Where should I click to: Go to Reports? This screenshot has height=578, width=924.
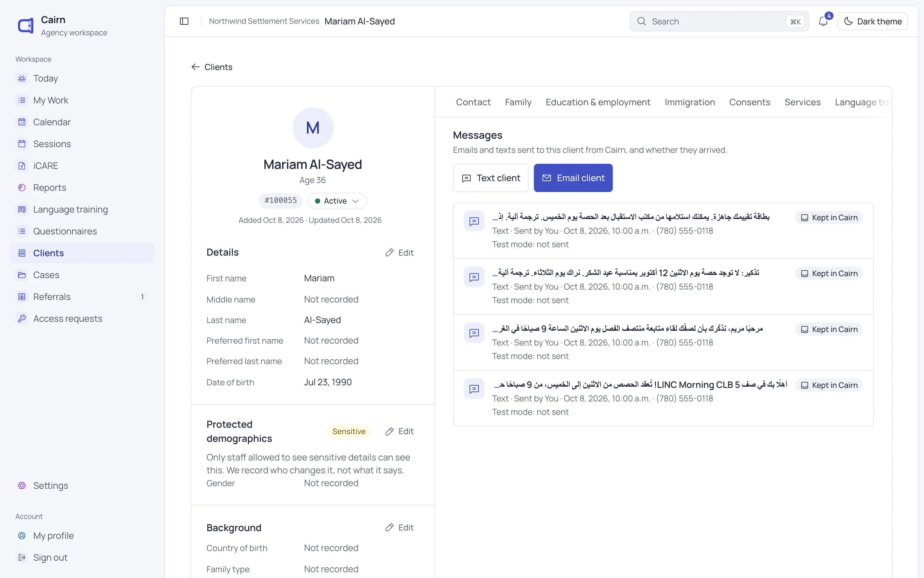[x=82, y=187]
